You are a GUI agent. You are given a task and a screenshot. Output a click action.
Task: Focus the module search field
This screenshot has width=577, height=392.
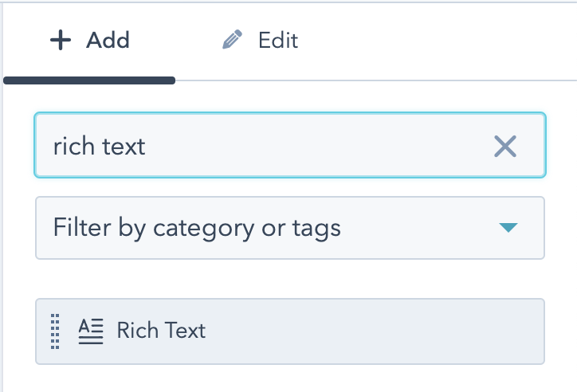click(x=290, y=145)
